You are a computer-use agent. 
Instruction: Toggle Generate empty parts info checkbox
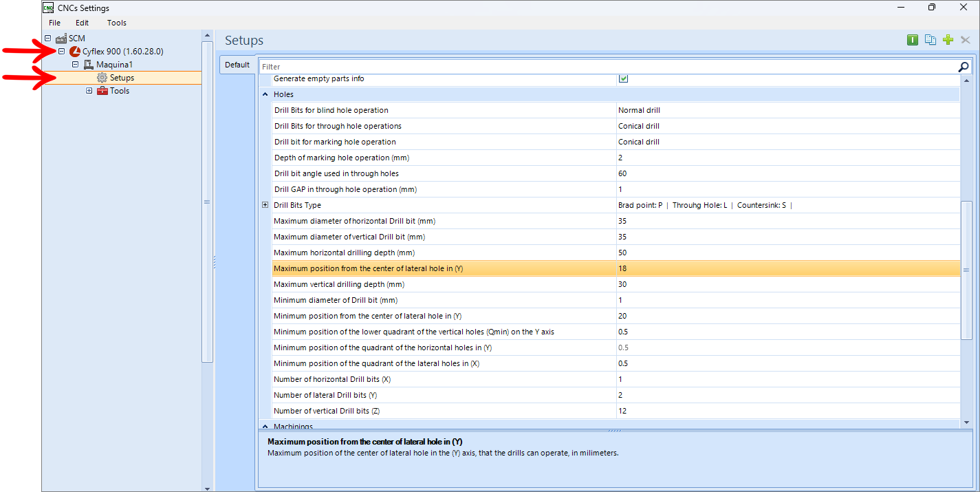[x=623, y=78]
